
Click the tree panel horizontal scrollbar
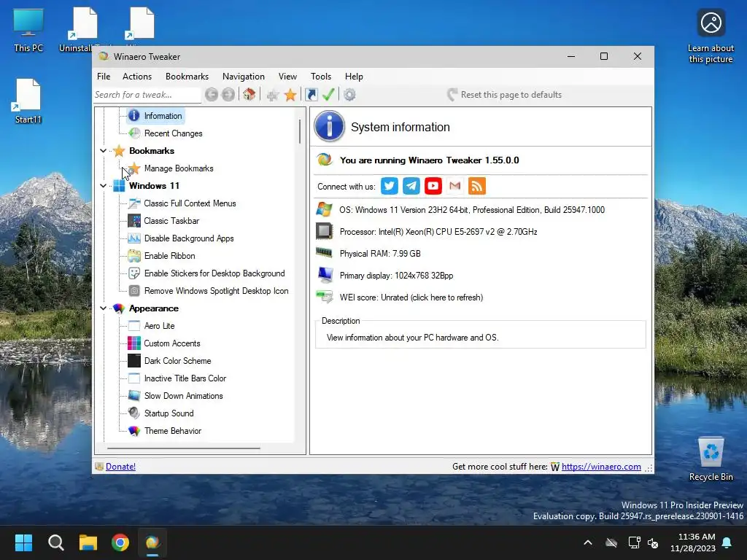(184, 448)
